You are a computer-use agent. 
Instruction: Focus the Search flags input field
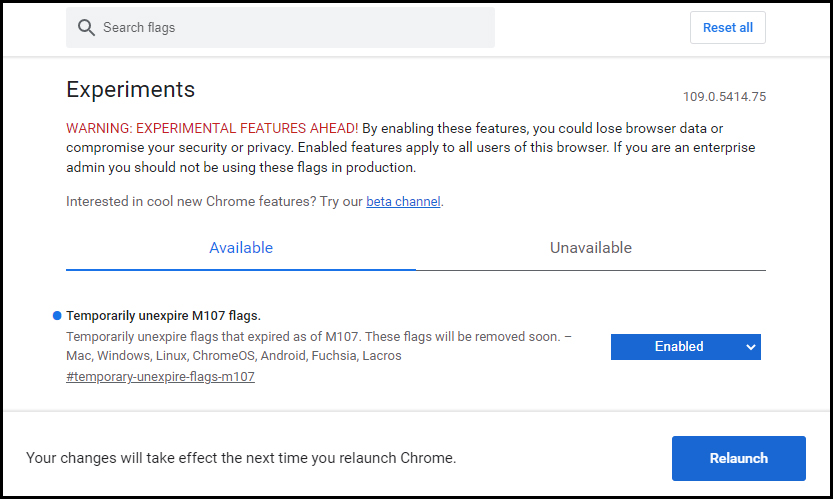(x=280, y=28)
